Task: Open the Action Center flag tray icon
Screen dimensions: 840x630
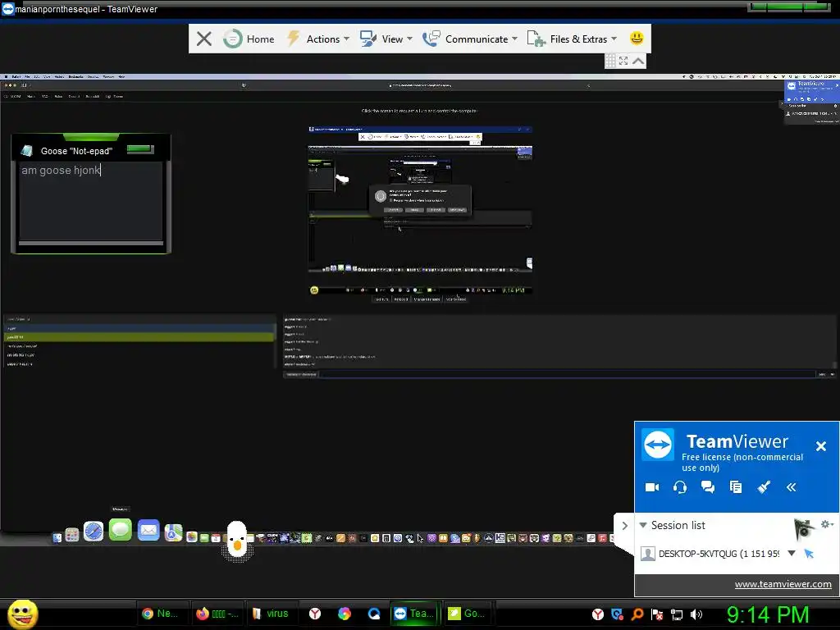Action: [657, 614]
